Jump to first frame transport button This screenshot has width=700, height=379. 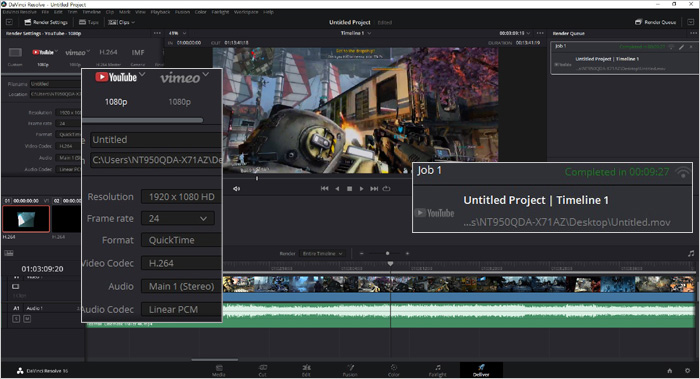[325, 188]
